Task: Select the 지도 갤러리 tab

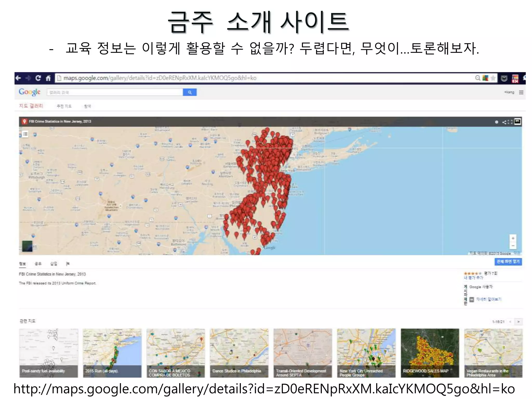Action: coord(31,106)
